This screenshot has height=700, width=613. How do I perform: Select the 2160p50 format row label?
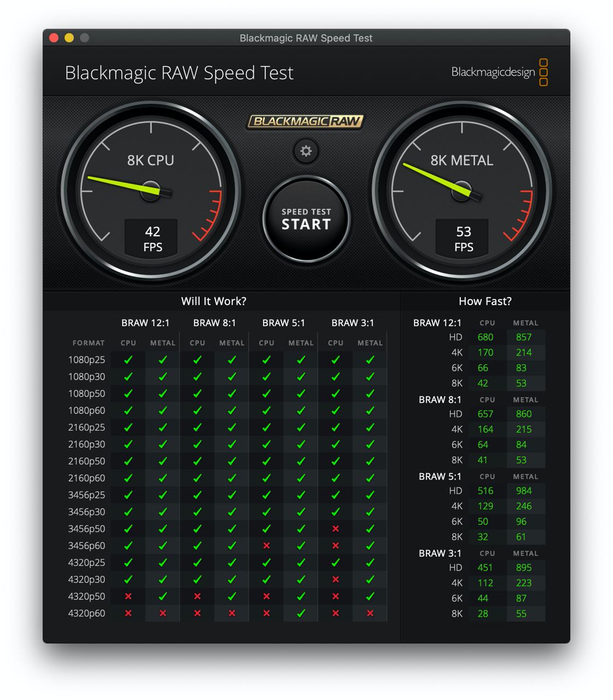tap(86, 462)
